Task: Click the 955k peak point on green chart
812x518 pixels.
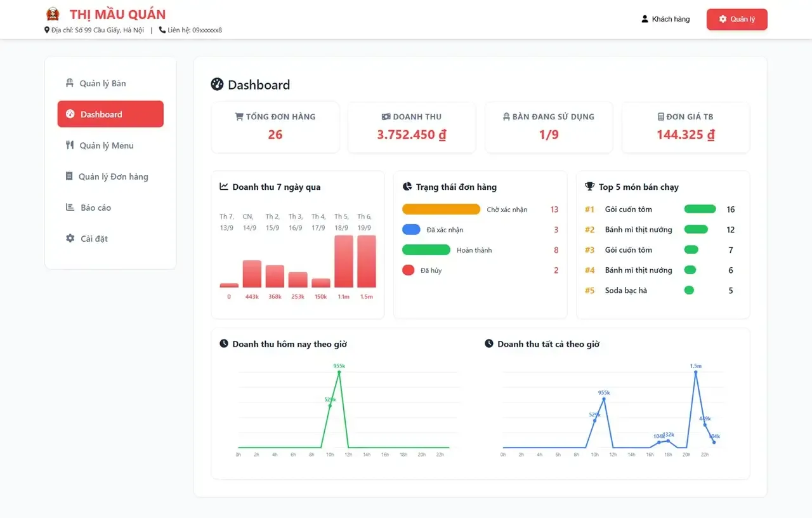Action: pos(339,373)
